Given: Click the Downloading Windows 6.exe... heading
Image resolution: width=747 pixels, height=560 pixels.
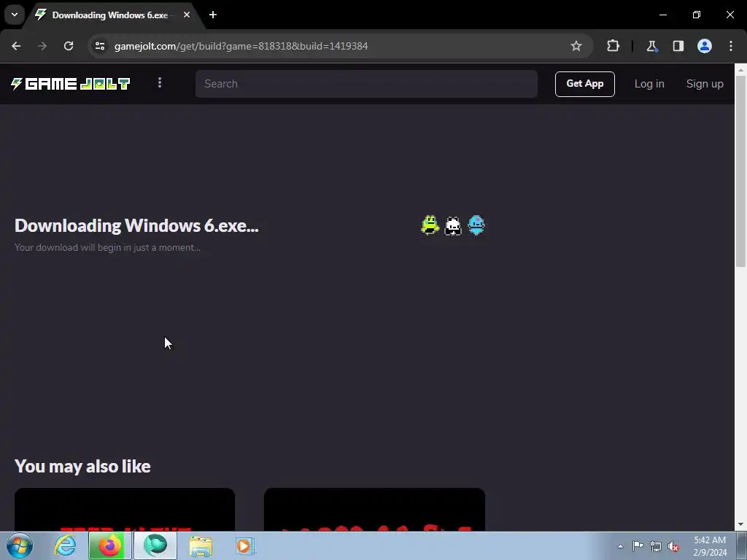Looking at the screenshot, I should click(x=136, y=226).
